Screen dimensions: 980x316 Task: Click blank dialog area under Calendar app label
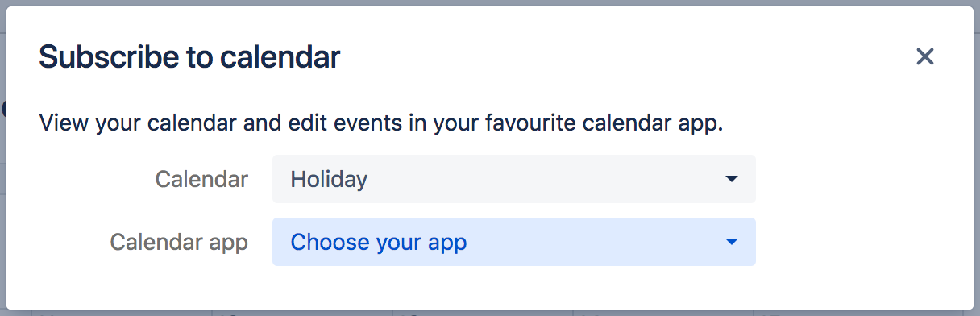coord(179,284)
